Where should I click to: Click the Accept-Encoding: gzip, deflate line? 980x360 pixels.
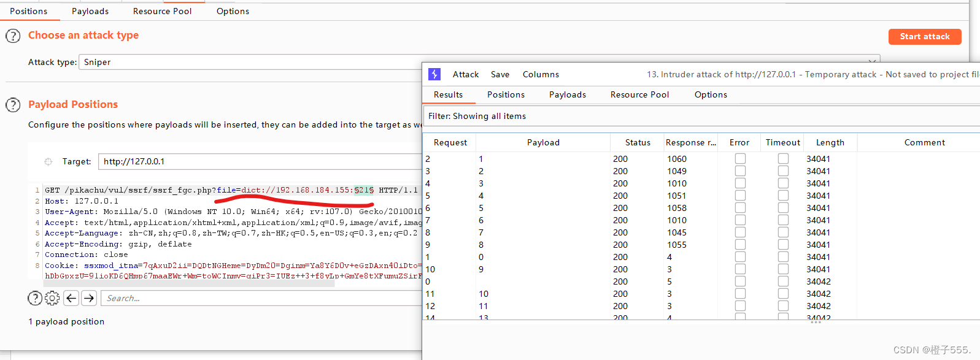[118, 244]
